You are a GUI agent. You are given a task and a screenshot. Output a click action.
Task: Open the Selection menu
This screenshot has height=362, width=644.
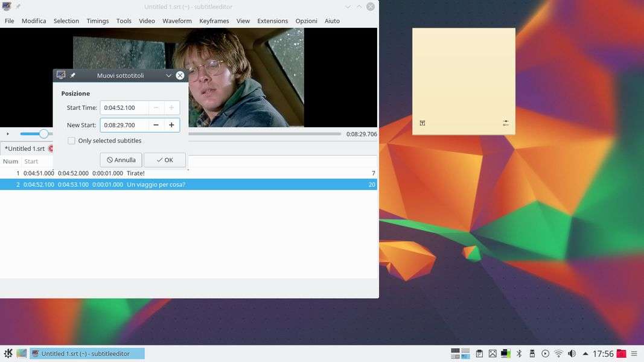point(66,21)
